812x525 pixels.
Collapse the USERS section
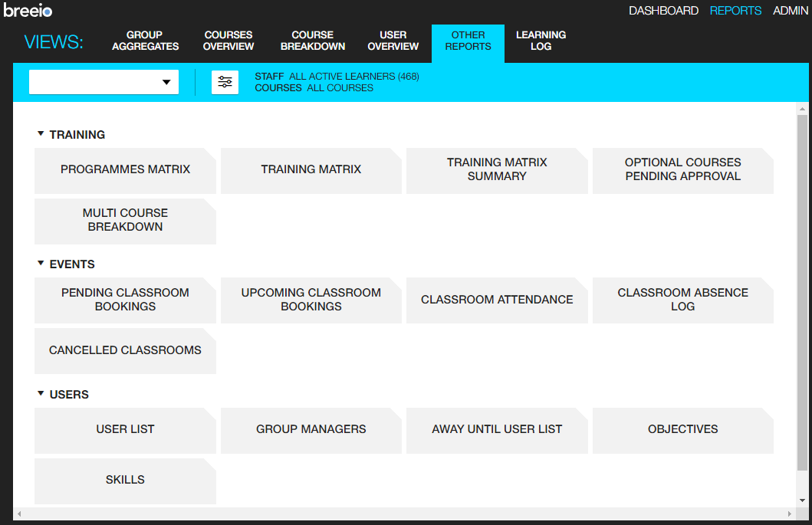tap(41, 394)
